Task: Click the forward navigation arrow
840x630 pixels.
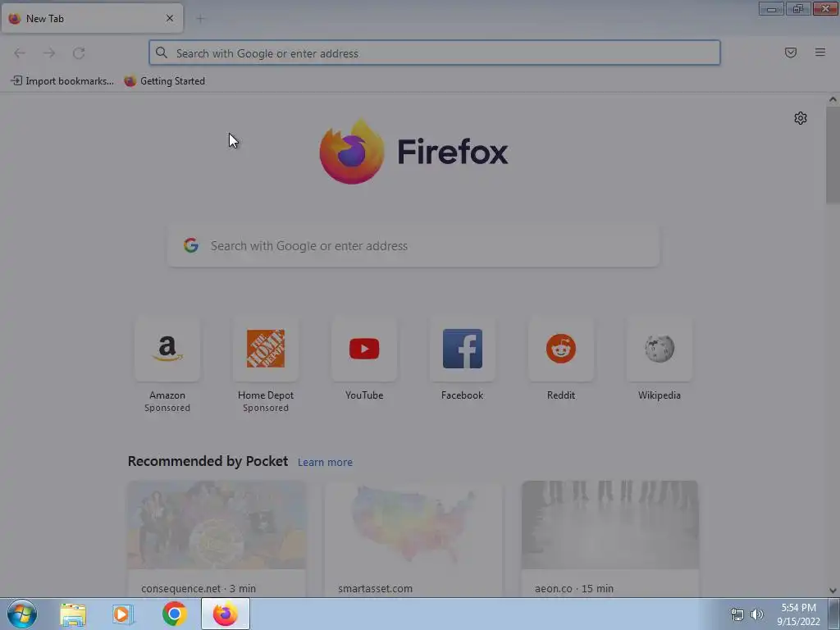Action: click(49, 53)
